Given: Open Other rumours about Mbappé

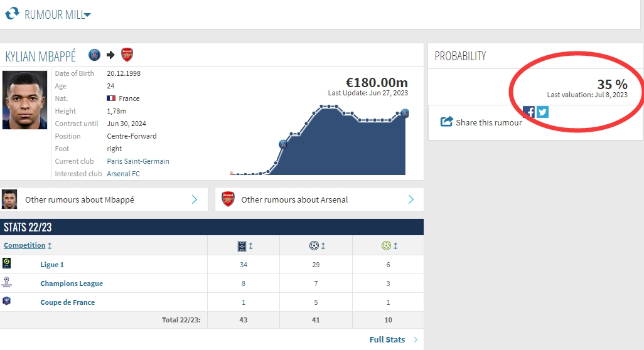Looking at the screenshot, I should 104,200.
